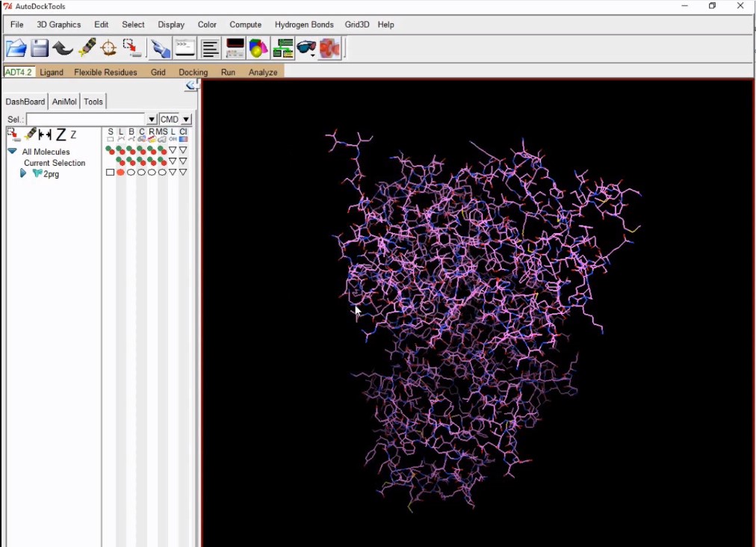756x547 pixels.
Task: Open the CMD dropdown arrow
Action: (x=186, y=120)
